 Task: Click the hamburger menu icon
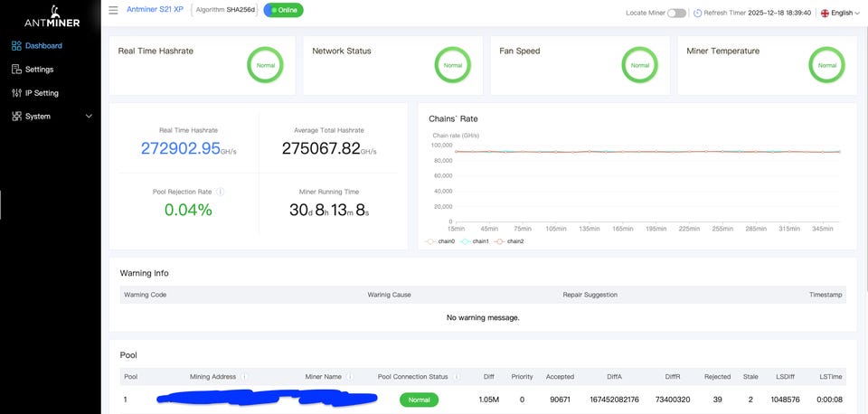tap(114, 10)
